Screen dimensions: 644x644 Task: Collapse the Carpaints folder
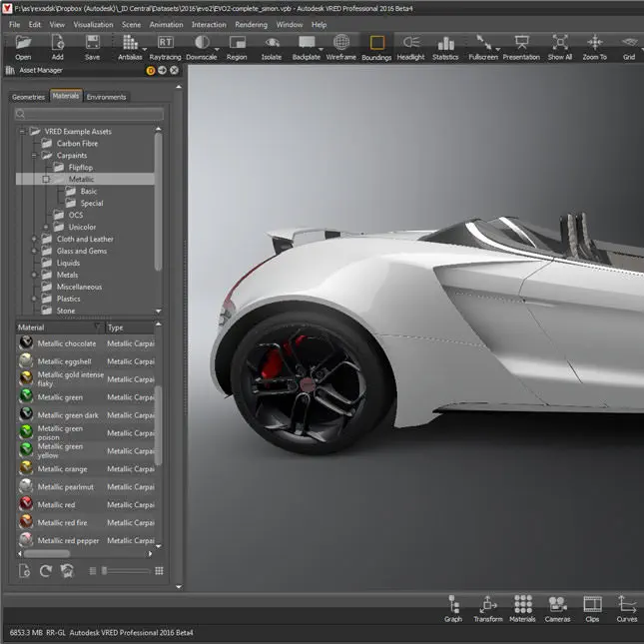(34, 156)
